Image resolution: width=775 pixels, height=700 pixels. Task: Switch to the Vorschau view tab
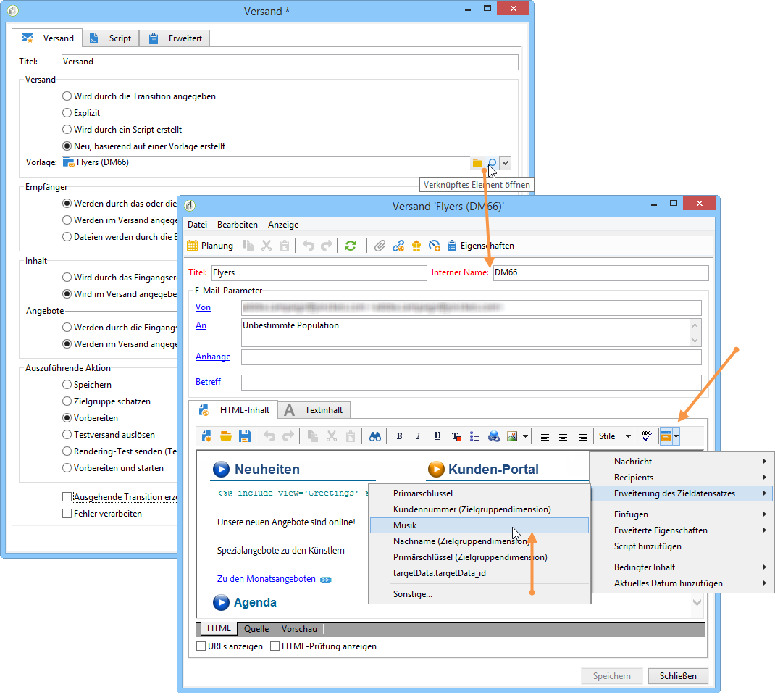299,629
